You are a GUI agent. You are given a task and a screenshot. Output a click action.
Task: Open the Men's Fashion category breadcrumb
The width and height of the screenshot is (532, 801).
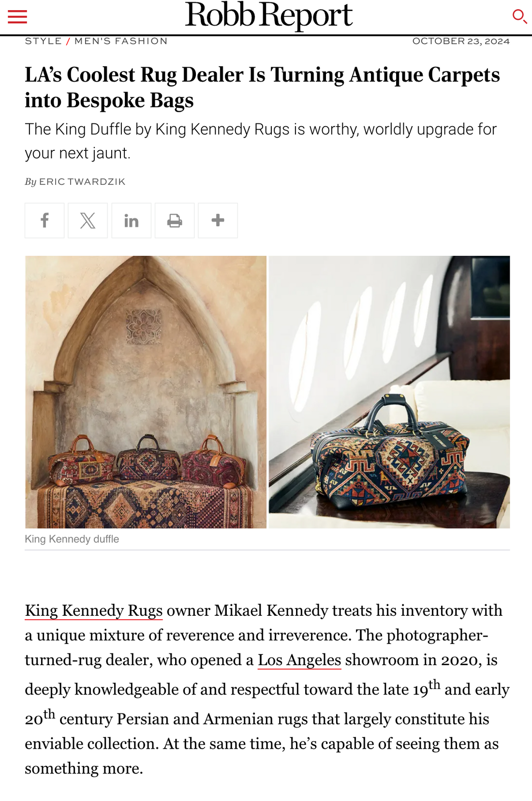pos(121,41)
